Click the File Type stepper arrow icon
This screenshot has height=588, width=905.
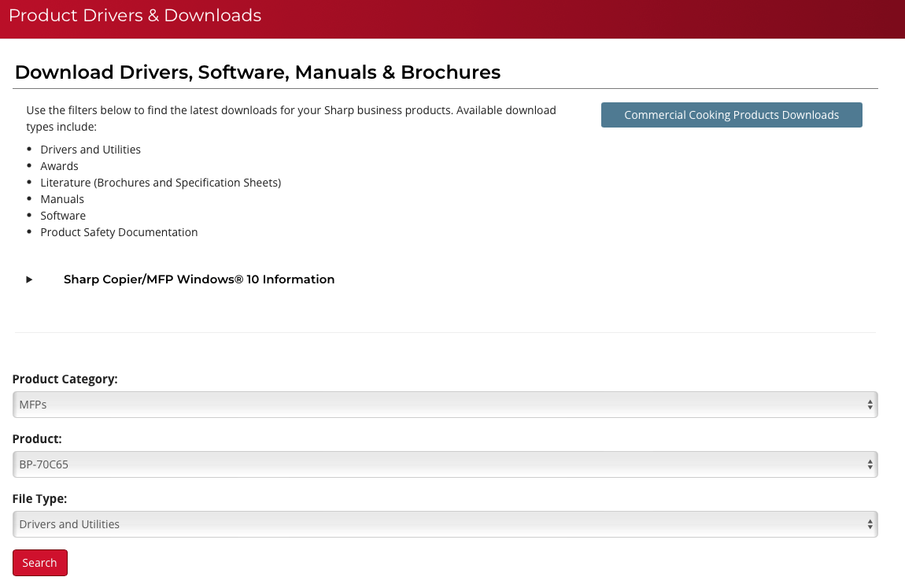pos(870,523)
